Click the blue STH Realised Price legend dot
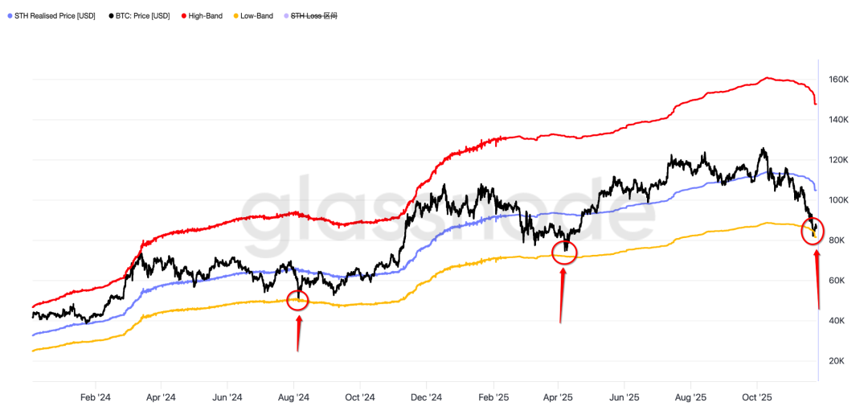This screenshot has width=868, height=419. tap(8, 15)
